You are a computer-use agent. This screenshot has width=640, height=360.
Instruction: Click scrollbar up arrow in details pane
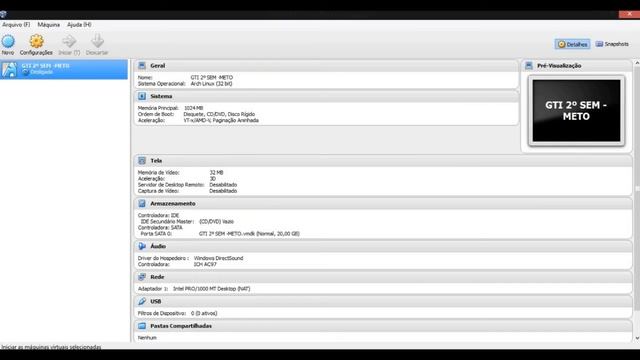(637, 63)
